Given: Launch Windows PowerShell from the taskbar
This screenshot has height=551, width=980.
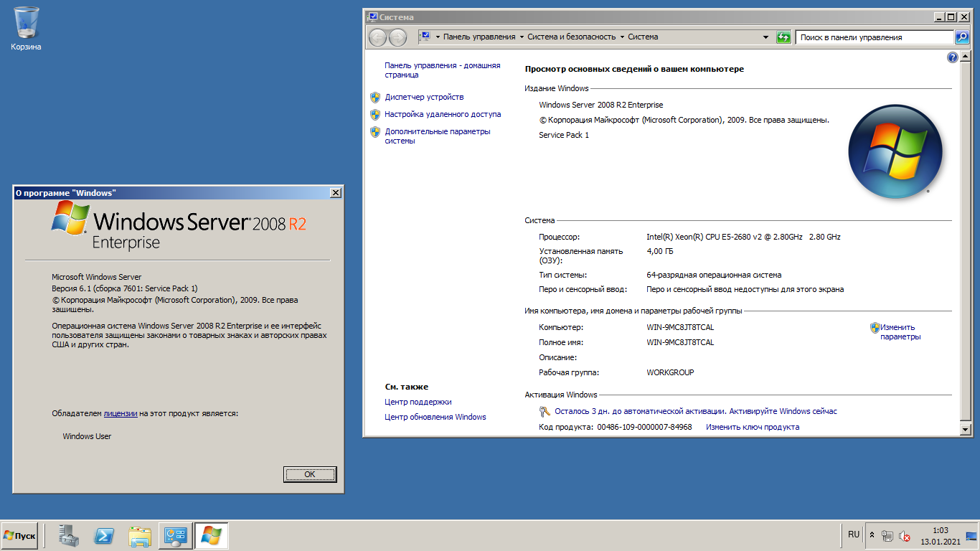Looking at the screenshot, I should point(104,534).
